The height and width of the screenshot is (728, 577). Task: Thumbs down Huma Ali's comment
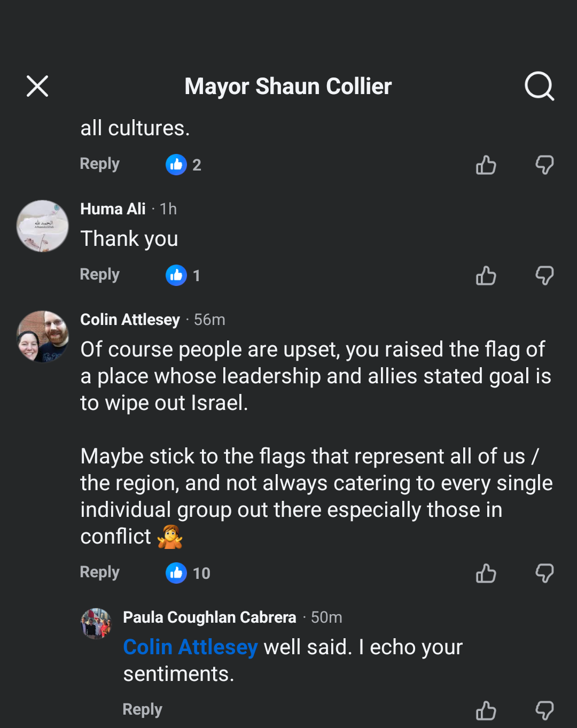point(544,276)
